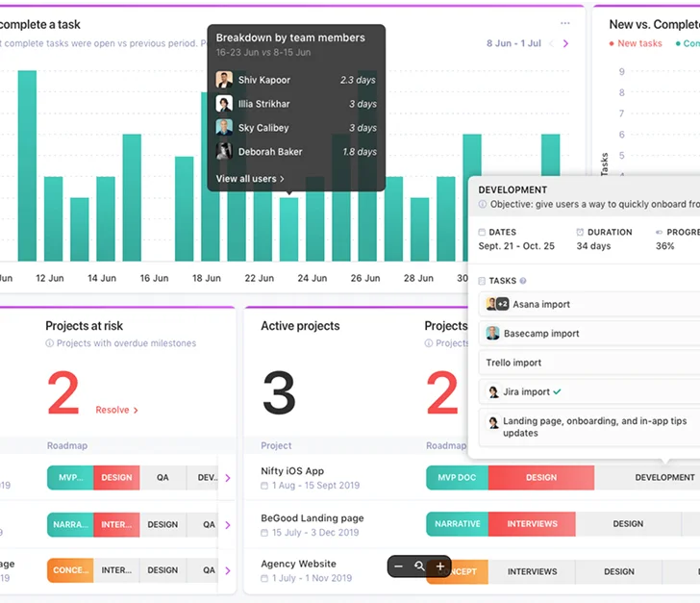Click the zoom in plus button

click(440, 566)
